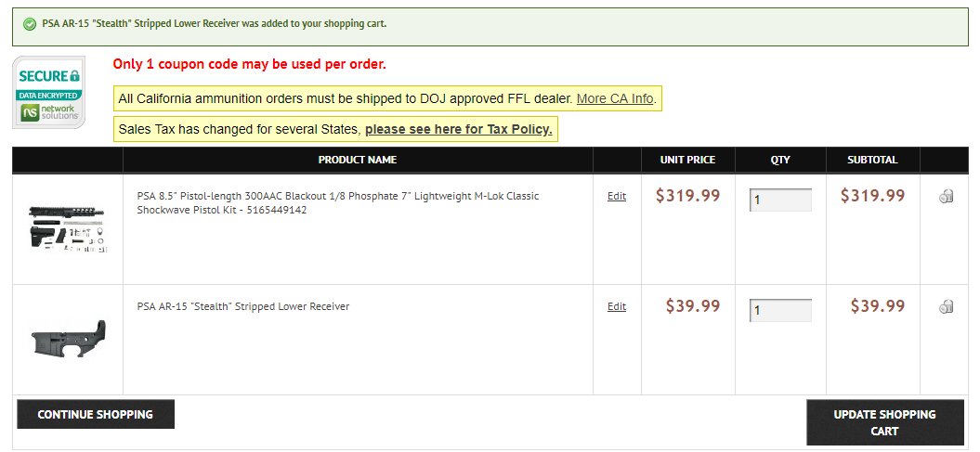Click the Pistol Kit quantity field
Image resolution: width=980 pixels, height=452 pixels.
tap(780, 200)
